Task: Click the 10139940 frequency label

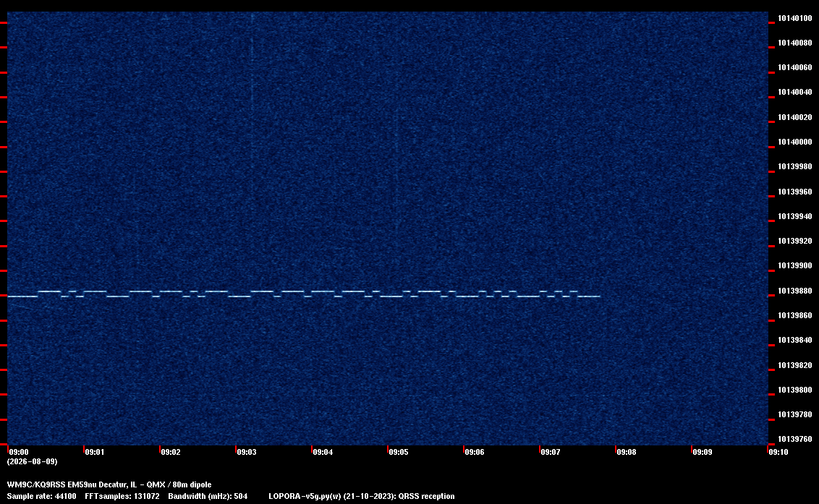Action: click(x=795, y=216)
